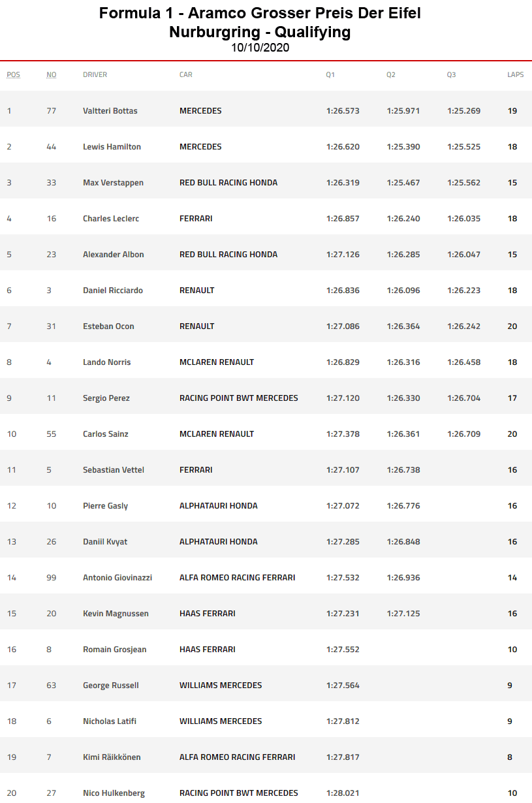The image size is (532, 803).
Task: Click the LAPS column header
Action: [x=515, y=74]
